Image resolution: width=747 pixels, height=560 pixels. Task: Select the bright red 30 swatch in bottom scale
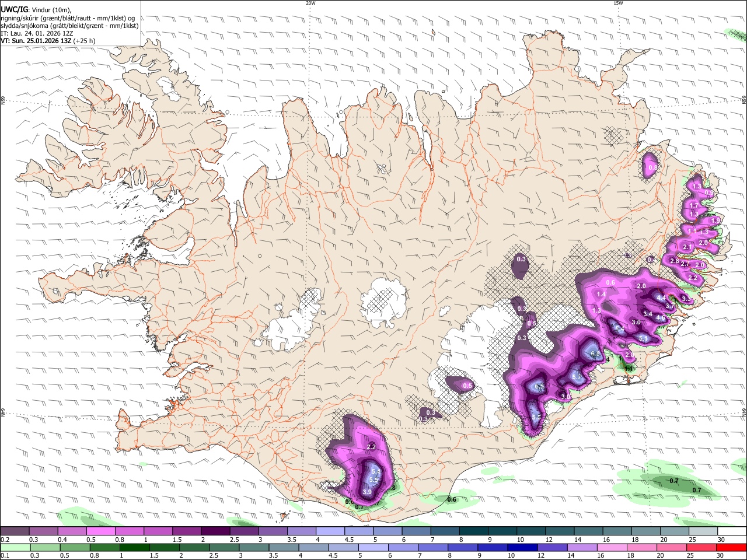(732, 547)
